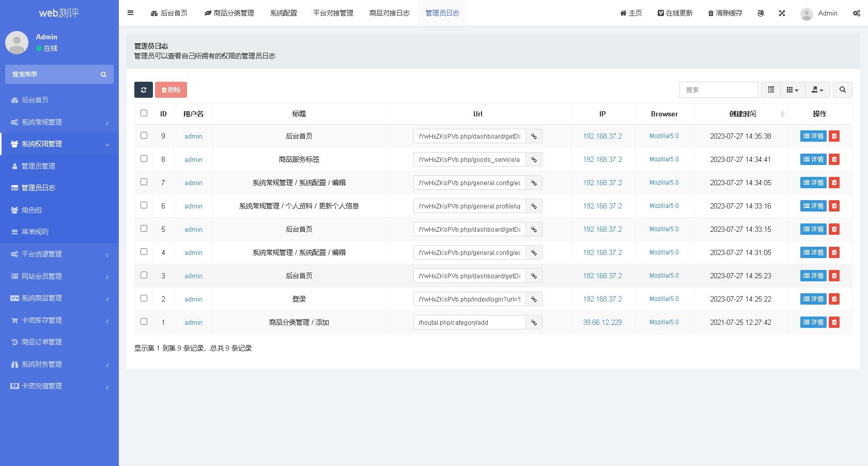Expand 系统常规管理 sidebar menu
Viewport: 868px width, 466px height.
pos(59,122)
